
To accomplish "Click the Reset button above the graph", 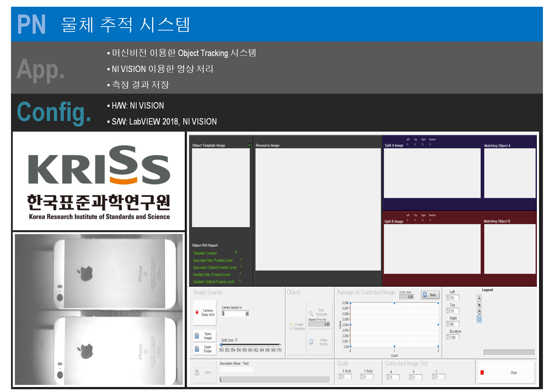I will [x=430, y=295].
